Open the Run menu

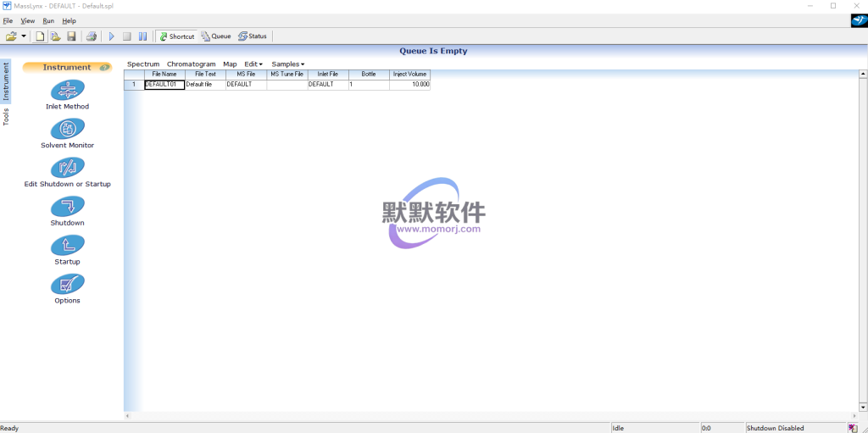[48, 20]
